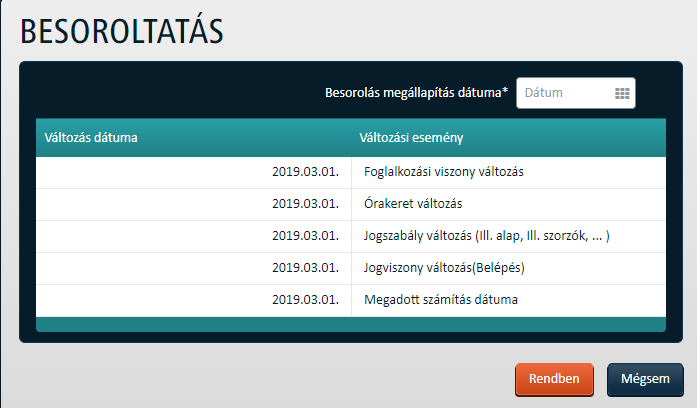Viewport: 697px width, 408px height.
Task: Select the Órakeret változás row
Action: tap(351, 204)
